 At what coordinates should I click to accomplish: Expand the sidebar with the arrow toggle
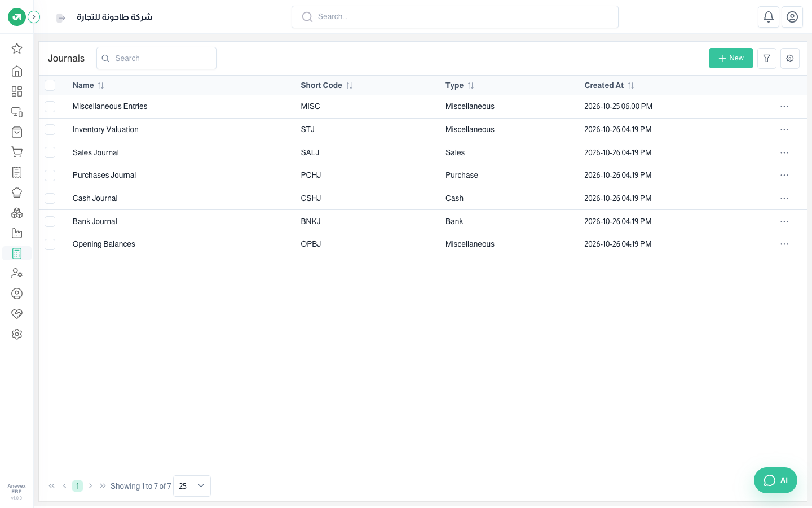[34, 17]
